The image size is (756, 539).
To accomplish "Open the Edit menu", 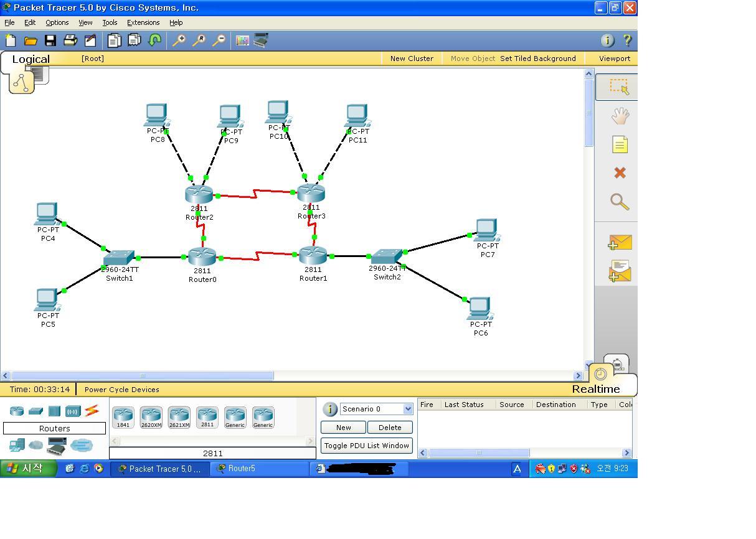I will tap(30, 22).
